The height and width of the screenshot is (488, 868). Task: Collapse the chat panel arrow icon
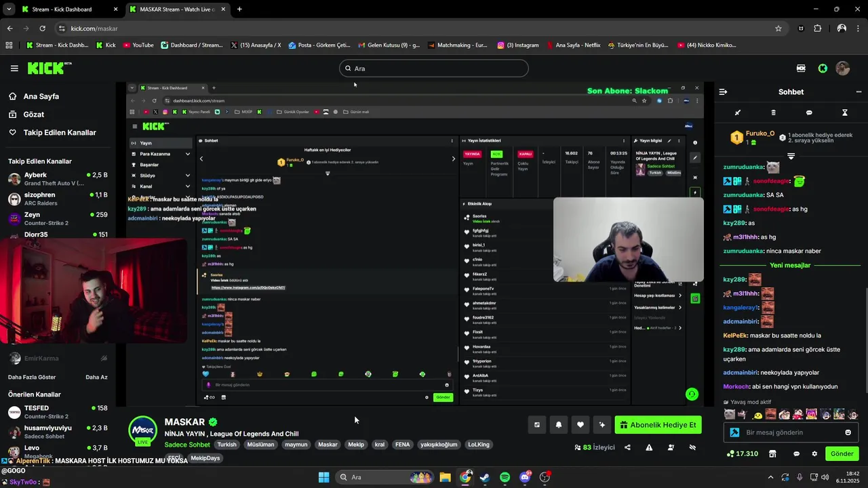(723, 91)
